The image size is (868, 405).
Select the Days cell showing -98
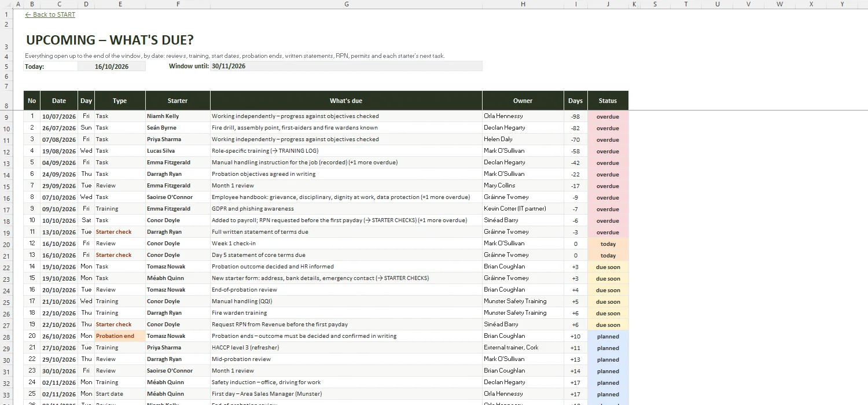pos(576,116)
